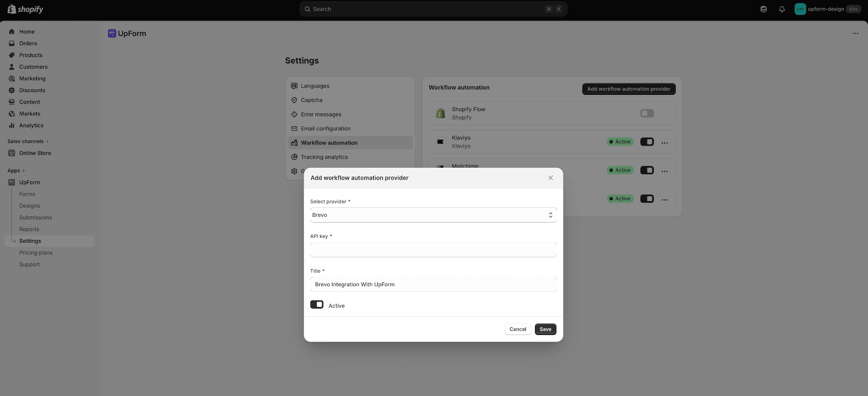
Task: Click the Email configuration envelope icon
Action: pos(294,129)
